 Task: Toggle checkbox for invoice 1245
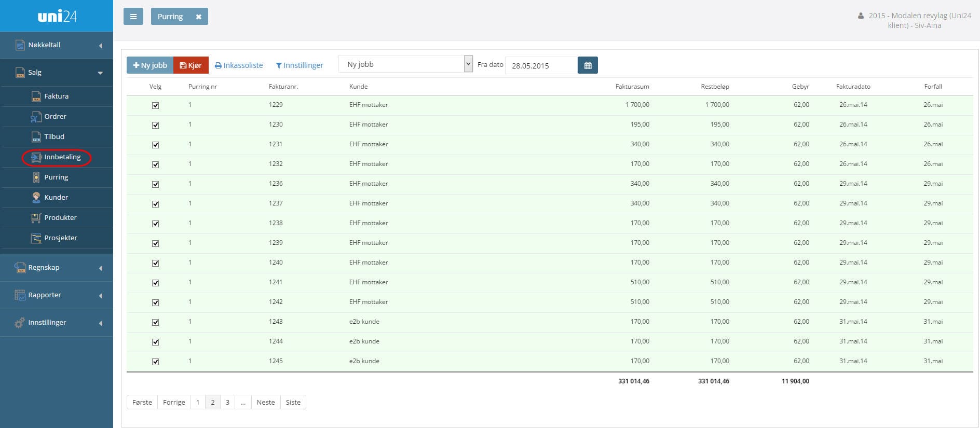(155, 362)
